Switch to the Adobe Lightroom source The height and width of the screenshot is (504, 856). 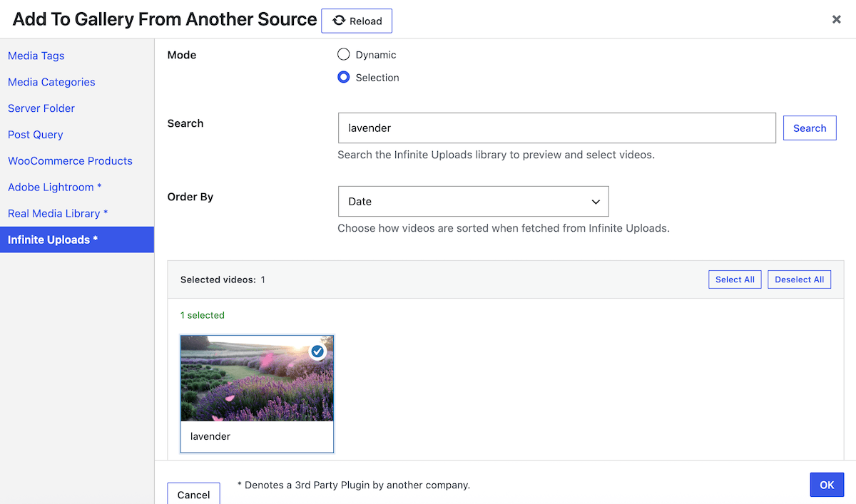54,187
